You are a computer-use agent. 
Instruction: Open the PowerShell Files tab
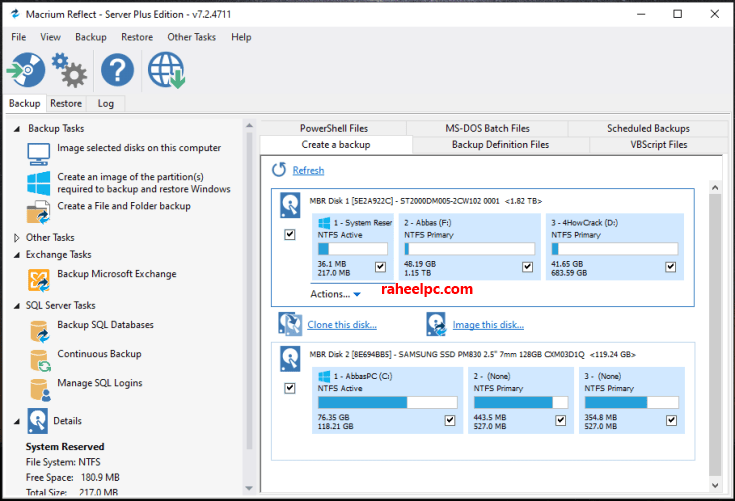click(x=334, y=128)
